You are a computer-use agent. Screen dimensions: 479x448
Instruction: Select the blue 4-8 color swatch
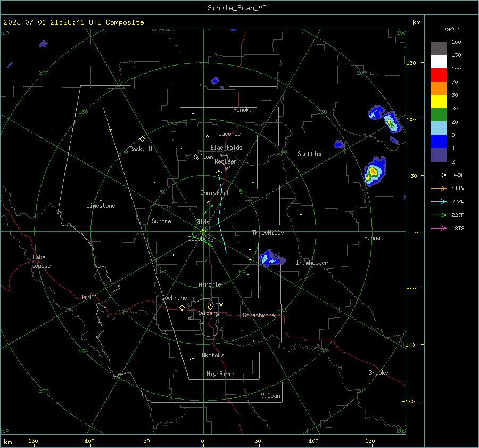point(439,142)
